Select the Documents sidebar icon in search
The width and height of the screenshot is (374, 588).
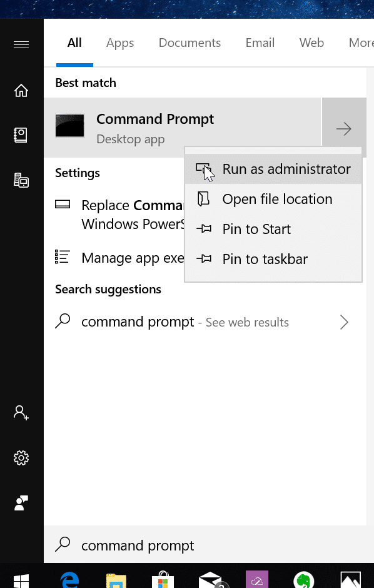(21, 134)
